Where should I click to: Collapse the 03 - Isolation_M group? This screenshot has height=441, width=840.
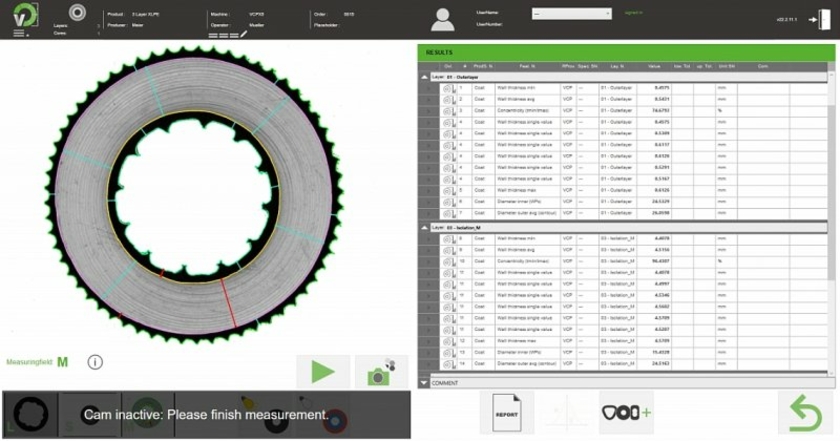pos(424,228)
